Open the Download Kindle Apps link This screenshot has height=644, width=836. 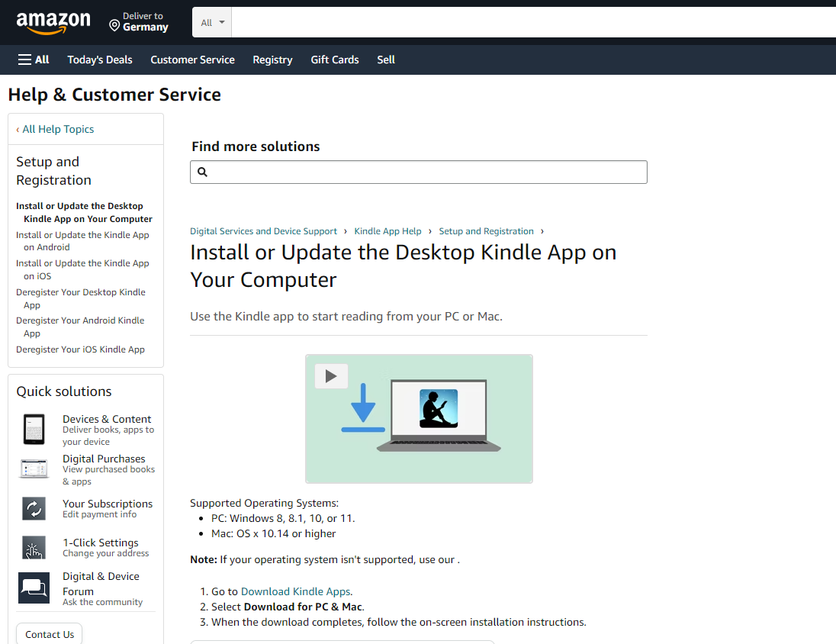tap(296, 591)
